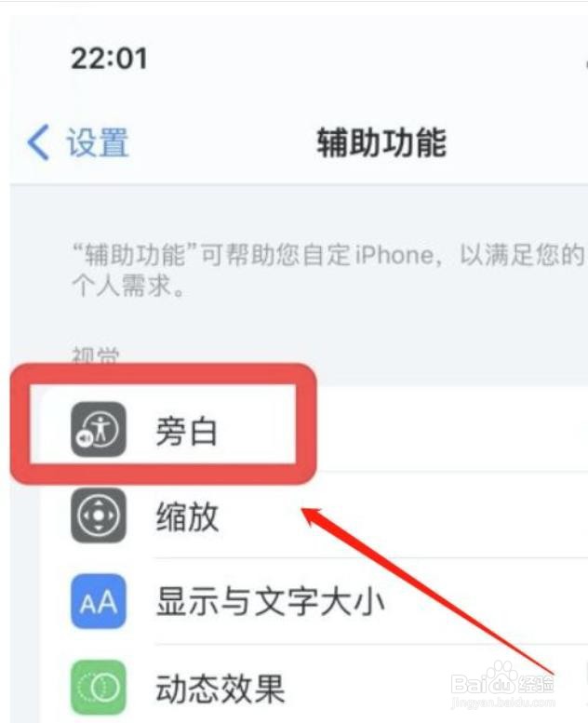The height and width of the screenshot is (723, 588).
Task: Click the red arrow annotation
Action: [x=427, y=591]
